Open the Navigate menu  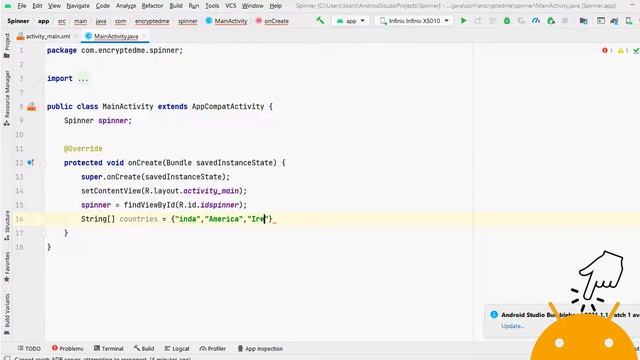pos(78,6)
